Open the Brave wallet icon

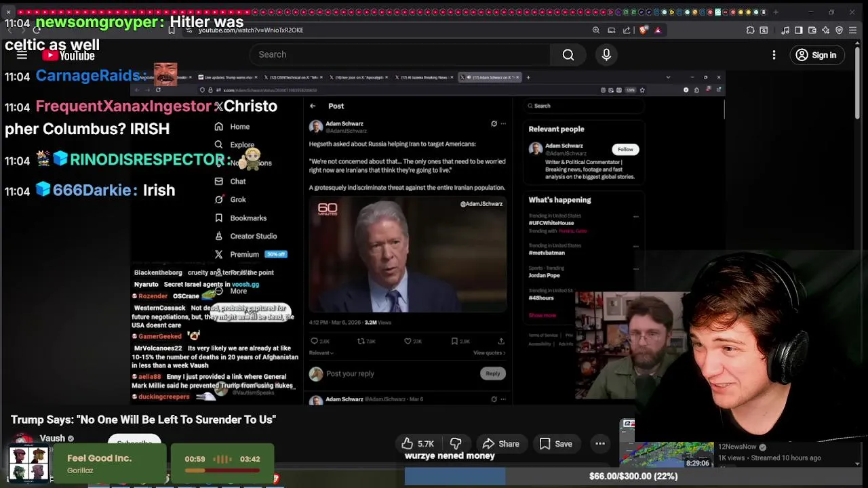tap(812, 30)
